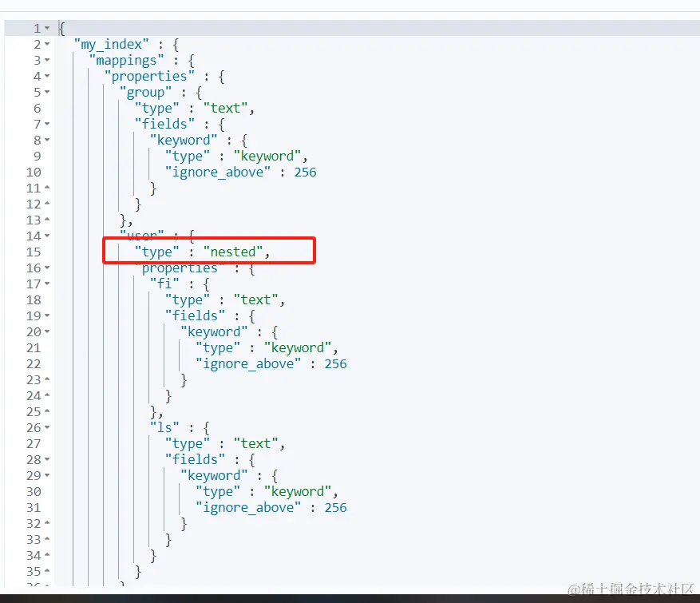The width and height of the screenshot is (700, 603).
Task: Collapse line 8 "keyword" fold arrow
Action: coord(47,141)
